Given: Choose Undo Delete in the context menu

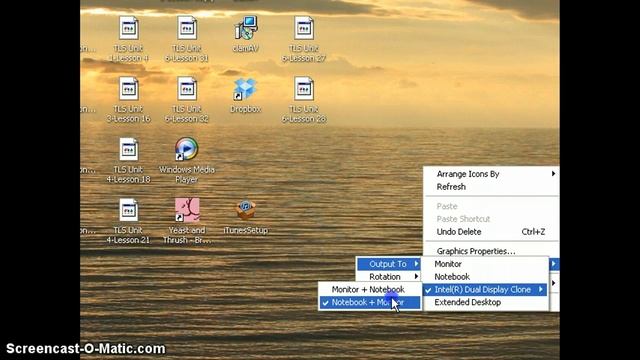Looking at the screenshot, I should click(x=491, y=232).
